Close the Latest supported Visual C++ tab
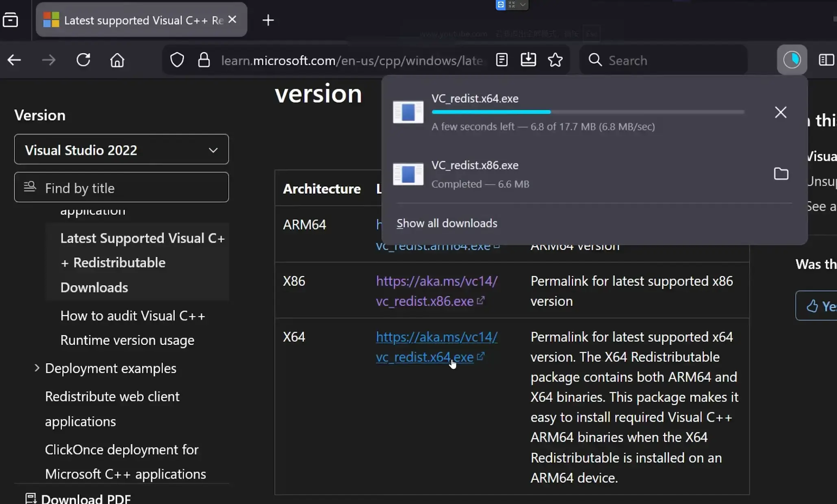Image resolution: width=837 pixels, height=504 pixels. (x=232, y=19)
